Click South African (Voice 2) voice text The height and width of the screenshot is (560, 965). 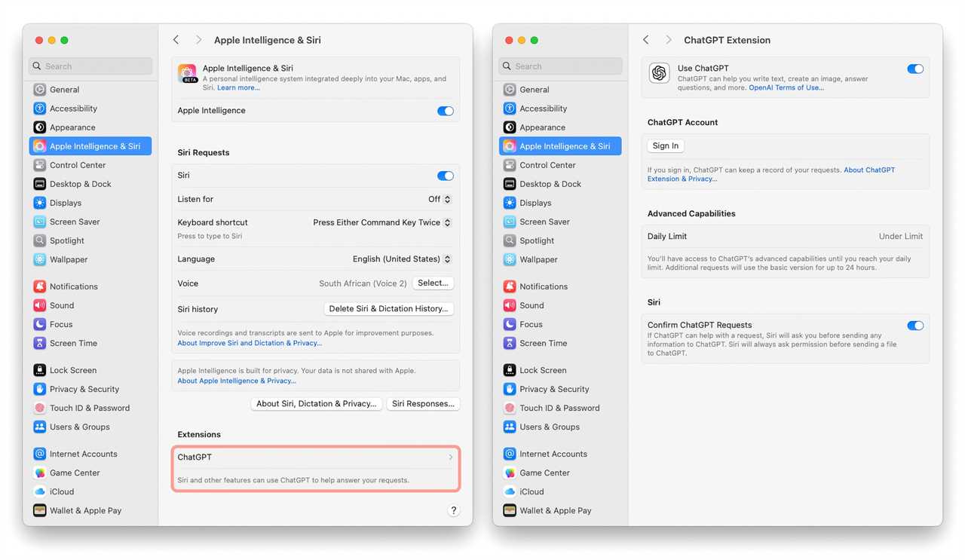point(363,283)
